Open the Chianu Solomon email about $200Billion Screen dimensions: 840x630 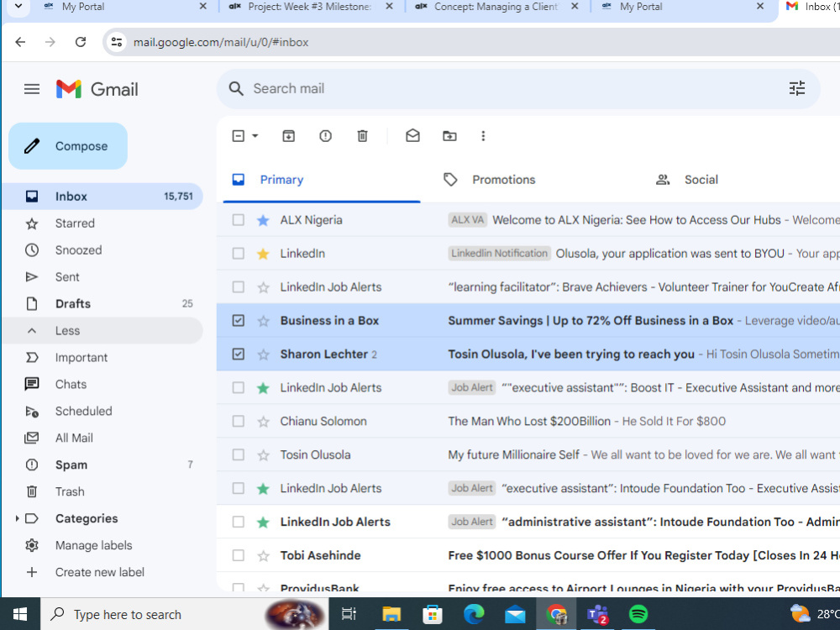click(528, 422)
